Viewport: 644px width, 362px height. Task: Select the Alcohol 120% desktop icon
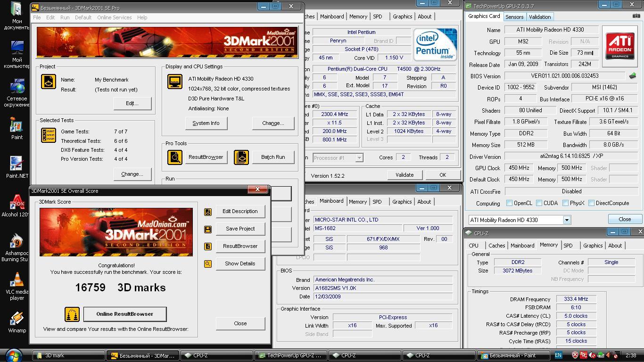tap(17, 206)
